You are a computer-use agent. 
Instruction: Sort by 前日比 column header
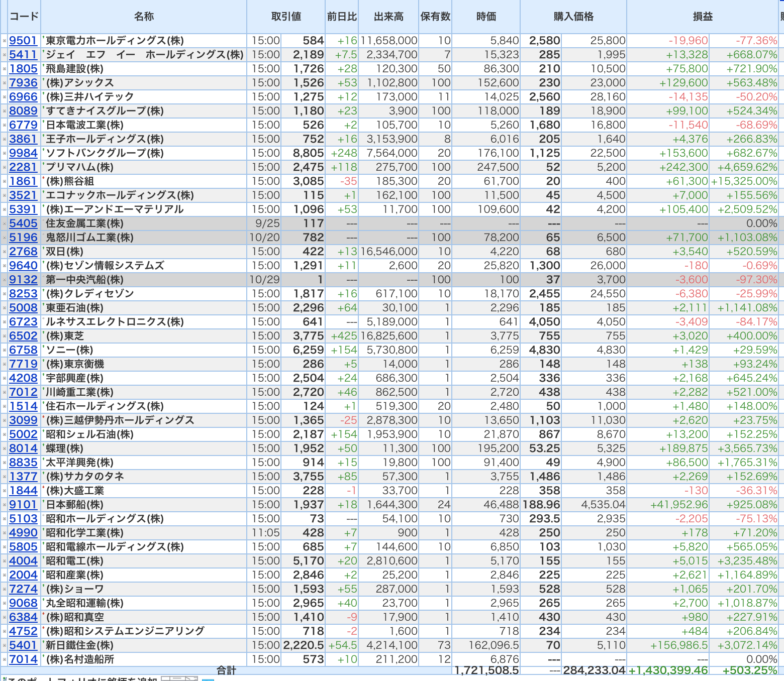(x=342, y=17)
